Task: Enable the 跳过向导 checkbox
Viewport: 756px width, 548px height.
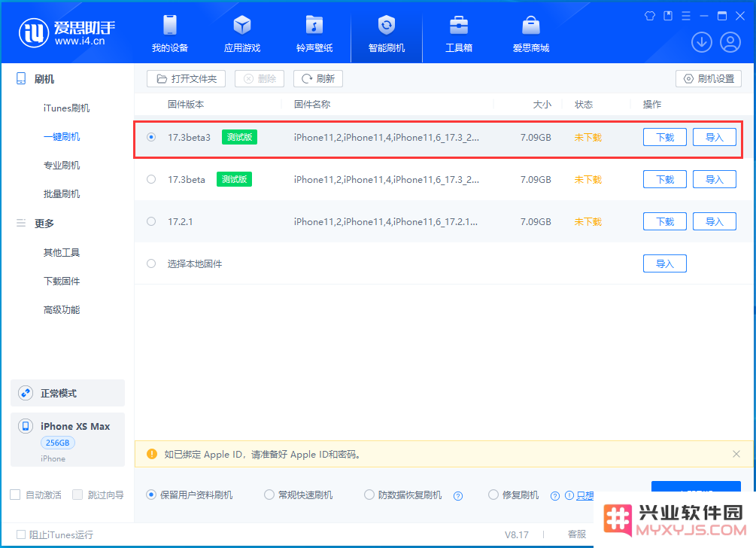Action: (x=77, y=495)
